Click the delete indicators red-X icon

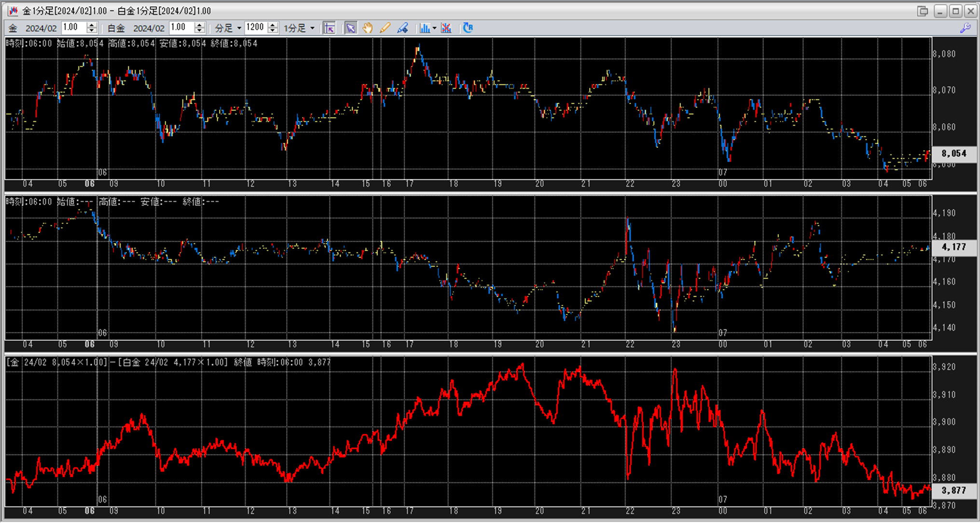[x=446, y=28]
